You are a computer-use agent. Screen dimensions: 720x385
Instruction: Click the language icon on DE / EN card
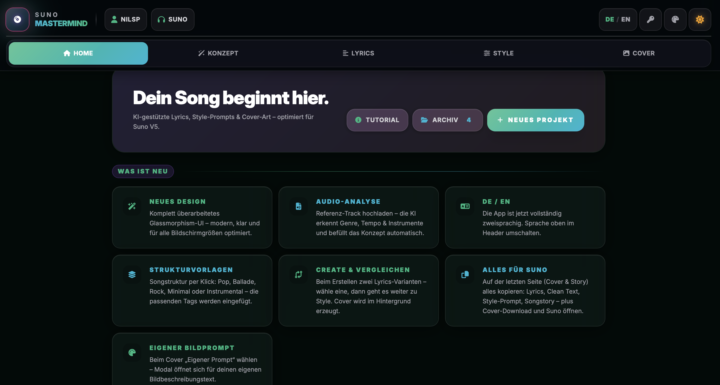click(465, 206)
